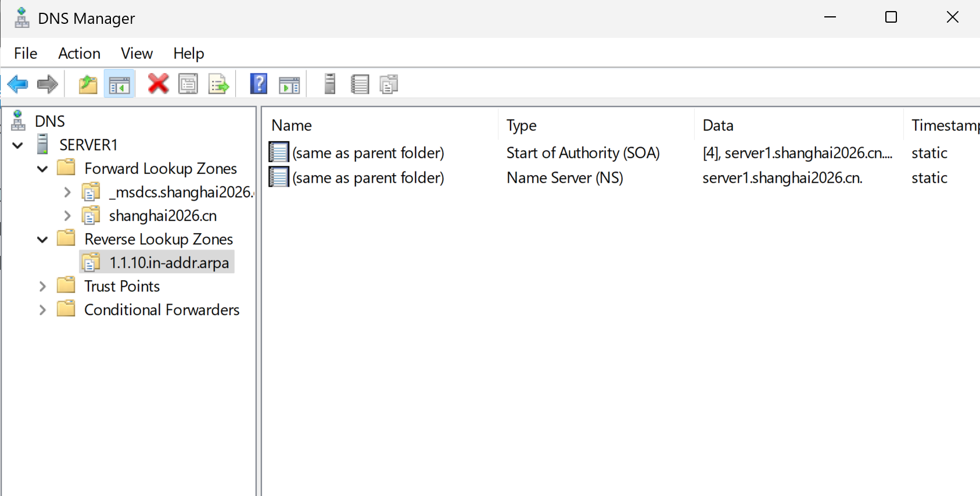The height and width of the screenshot is (496, 980).
Task: Click the Export List toolbar icon
Action: [x=219, y=84]
